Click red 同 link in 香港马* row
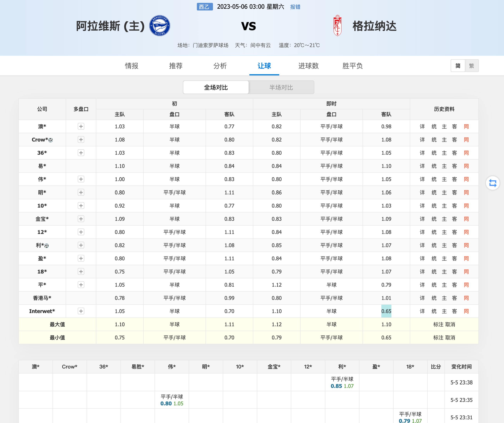 tap(466, 298)
